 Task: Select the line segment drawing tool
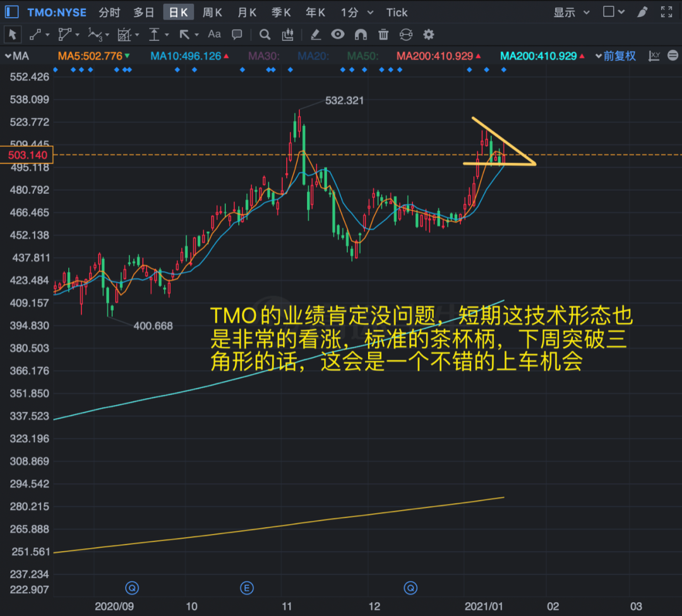coord(35,34)
